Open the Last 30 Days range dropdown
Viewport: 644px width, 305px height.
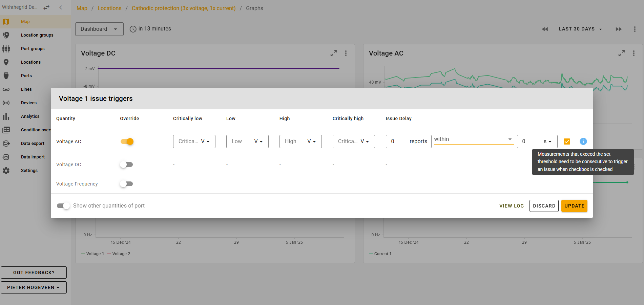(580, 29)
